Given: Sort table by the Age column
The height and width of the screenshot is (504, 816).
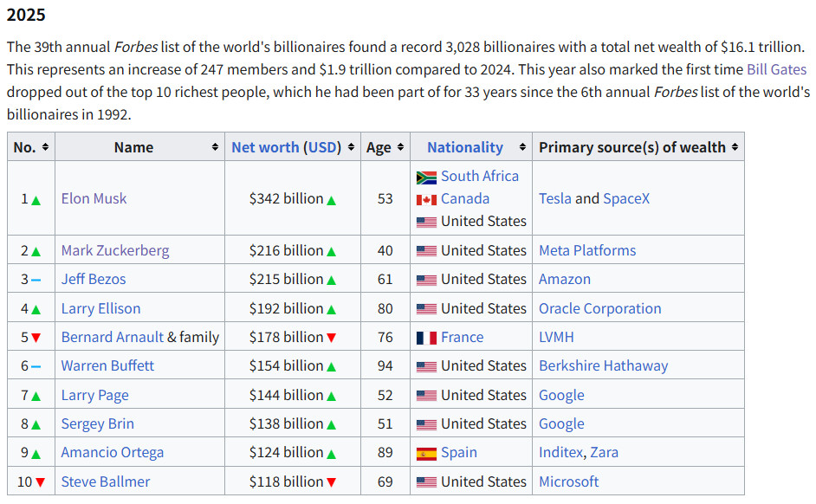Looking at the screenshot, I should [x=400, y=148].
